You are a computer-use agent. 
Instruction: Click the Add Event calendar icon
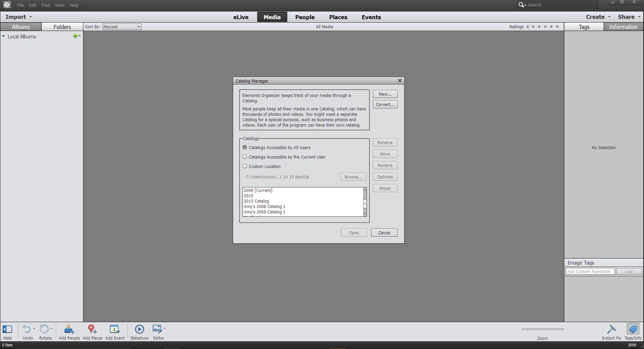(115, 329)
